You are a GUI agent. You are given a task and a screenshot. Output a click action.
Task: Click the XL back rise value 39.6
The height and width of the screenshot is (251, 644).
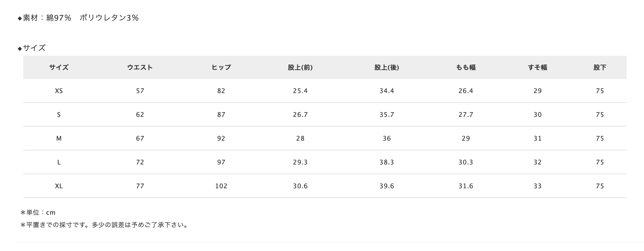386,186
